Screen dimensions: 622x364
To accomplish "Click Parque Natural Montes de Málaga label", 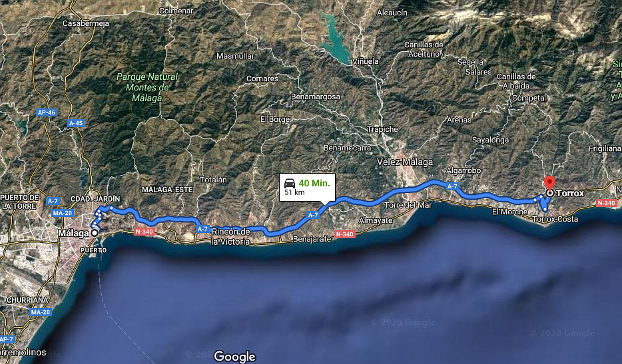I will 147,87.
